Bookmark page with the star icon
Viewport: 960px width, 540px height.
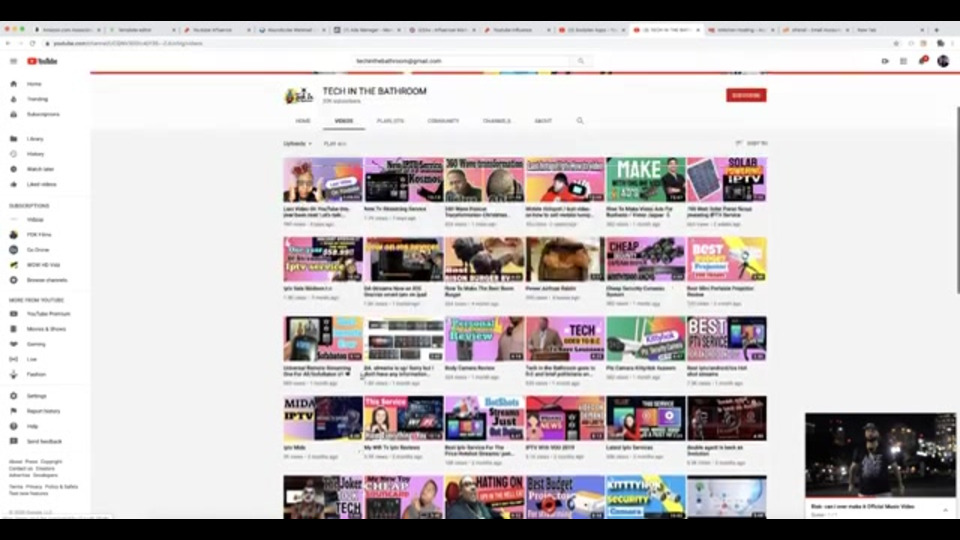pos(896,43)
